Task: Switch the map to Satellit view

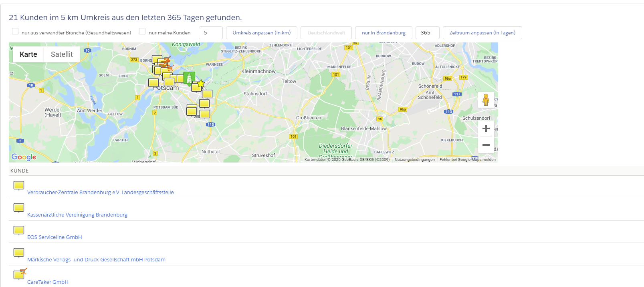Action: [62, 54]
